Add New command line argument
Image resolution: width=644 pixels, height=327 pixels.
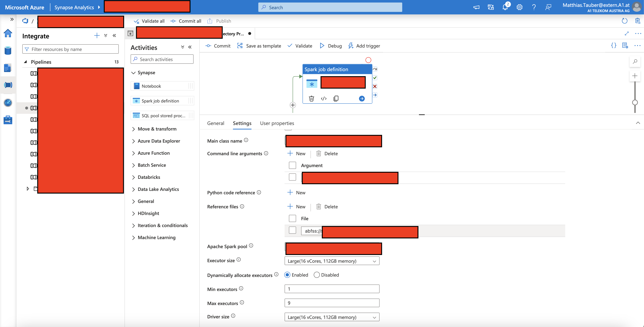pos(296,153)
